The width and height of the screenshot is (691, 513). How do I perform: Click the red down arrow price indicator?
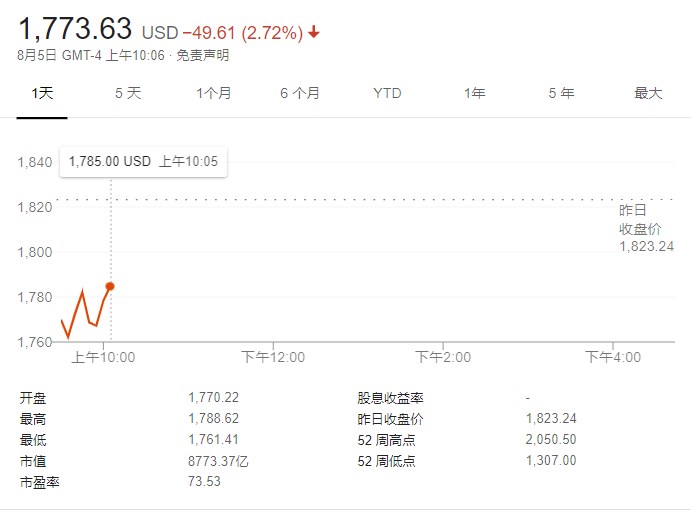[x=314, y=33]
